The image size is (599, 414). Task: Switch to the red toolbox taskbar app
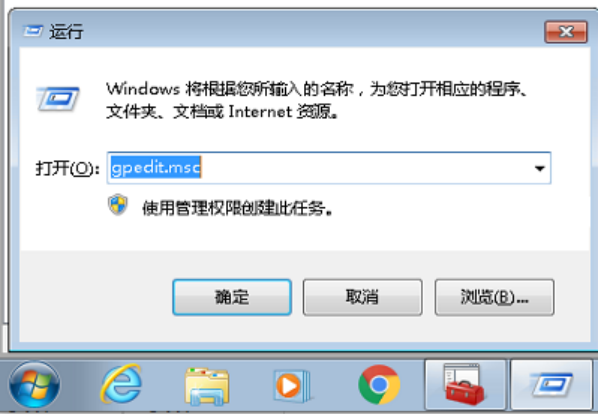click(465, 385)
